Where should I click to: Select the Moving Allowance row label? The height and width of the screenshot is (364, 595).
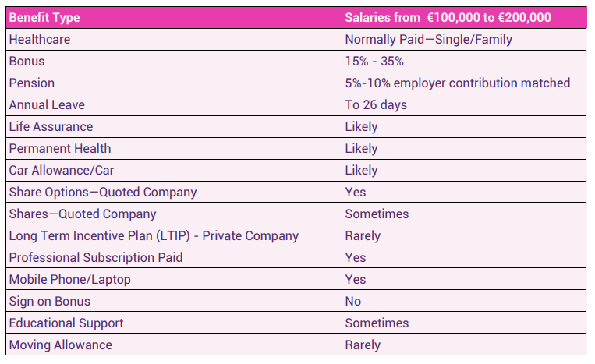(61, 345)
